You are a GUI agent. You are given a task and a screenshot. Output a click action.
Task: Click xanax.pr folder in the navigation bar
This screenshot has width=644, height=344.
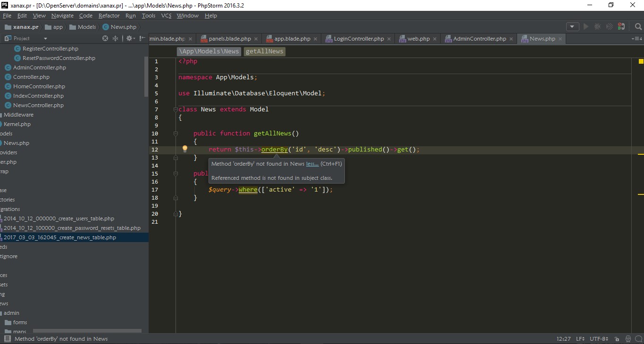coord(22,27)
